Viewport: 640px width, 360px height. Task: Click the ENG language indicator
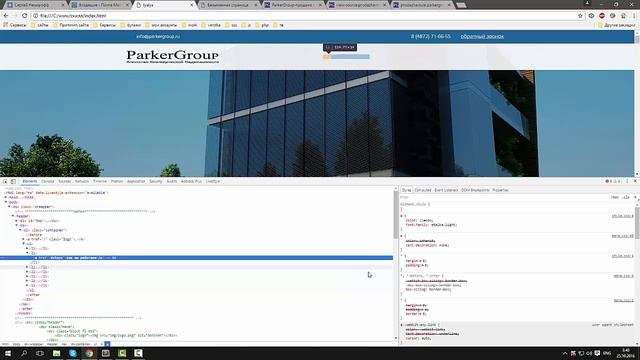[x=607, y=353]
